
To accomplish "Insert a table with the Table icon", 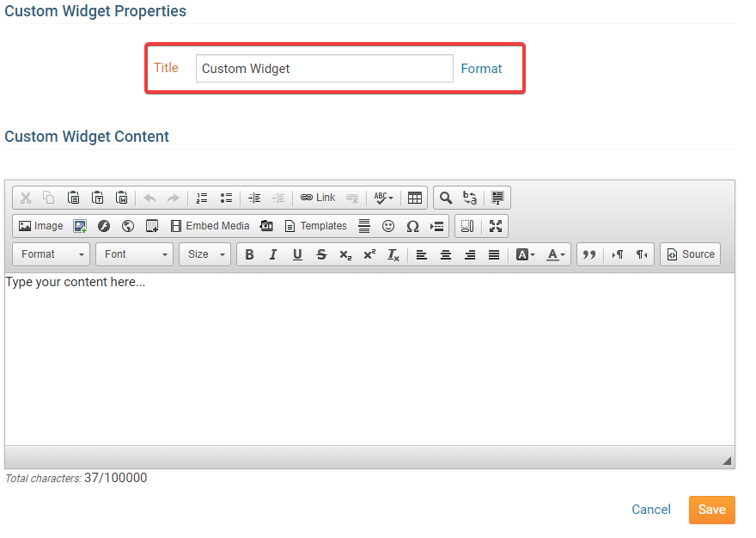I will [x=415, y=198].
